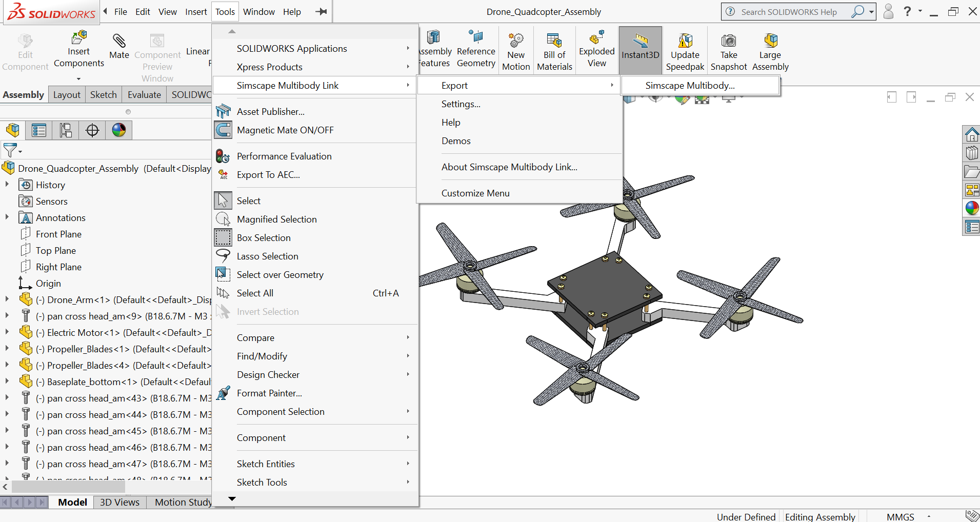Click the user account login icon
Viewport: 980px width, 522px height.
(x=888, y=11)
